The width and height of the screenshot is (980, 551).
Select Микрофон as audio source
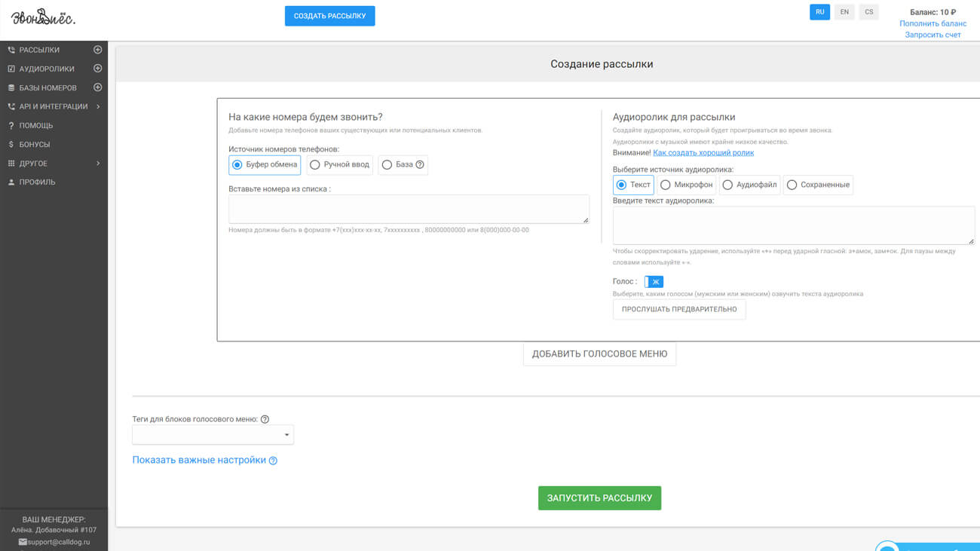(x=666, y=185)
